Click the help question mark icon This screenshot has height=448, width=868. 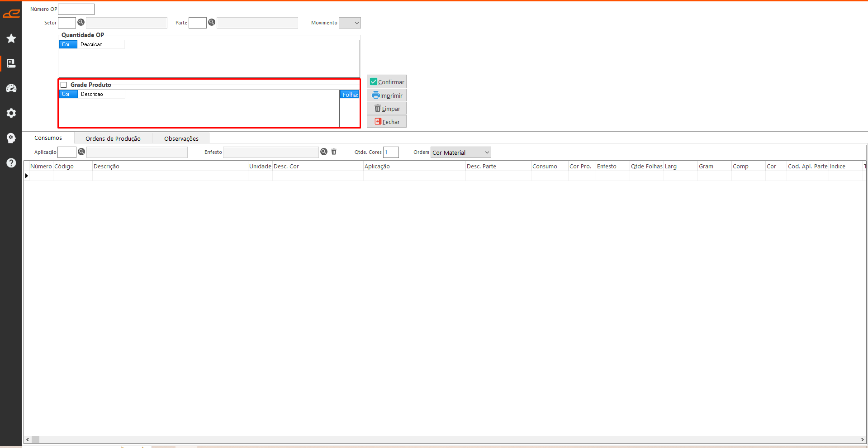(11, 163)
